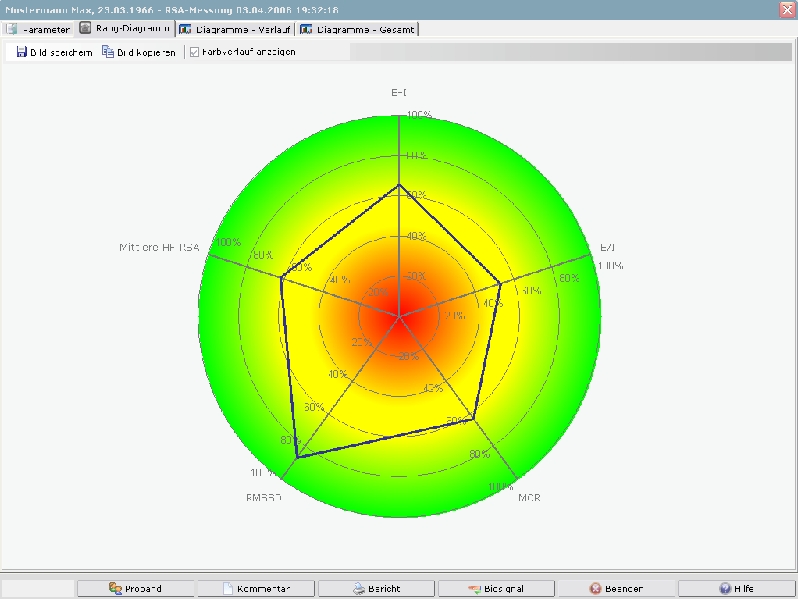Click the E-I axis label atop the chart
798x599 pixels.
[x=399, y=93]
